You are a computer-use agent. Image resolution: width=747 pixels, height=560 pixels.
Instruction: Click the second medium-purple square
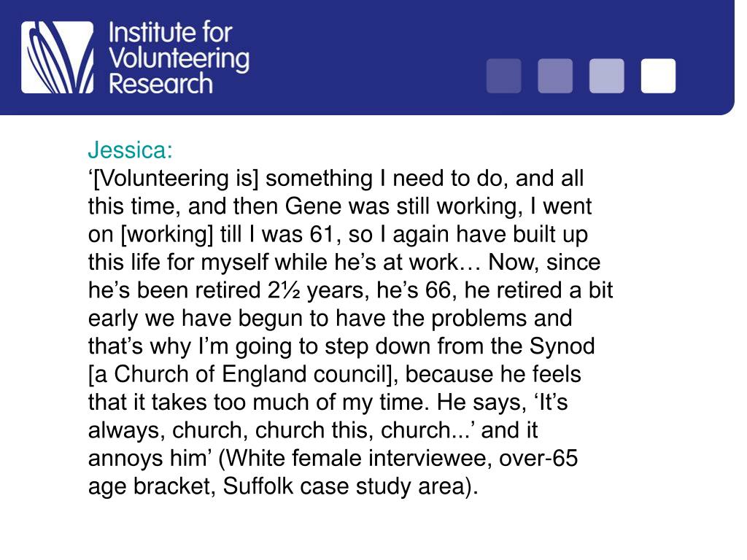[x=555, y=76]
